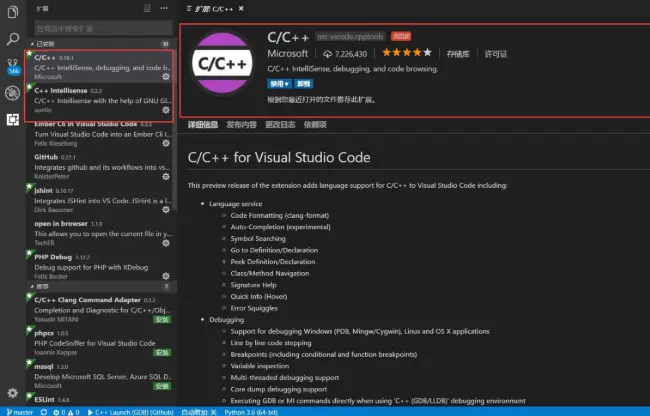650x416 pixels.
Task: Click the errors and warnings status indicator
Action: [x=66, y=412]
